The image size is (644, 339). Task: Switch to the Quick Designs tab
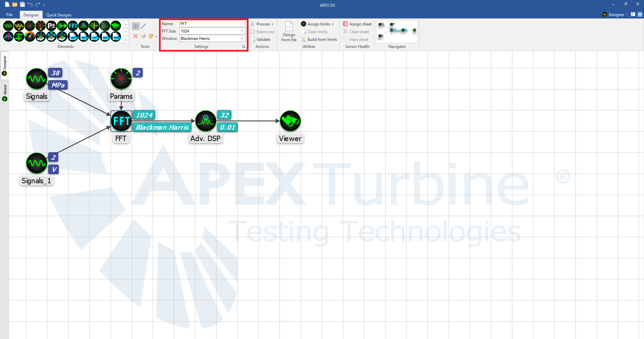(x=59, y=15)
